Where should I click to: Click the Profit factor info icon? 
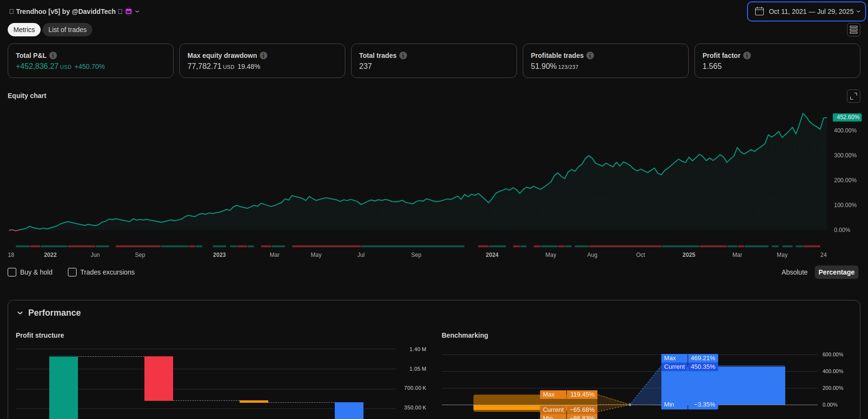click(747, 55)
